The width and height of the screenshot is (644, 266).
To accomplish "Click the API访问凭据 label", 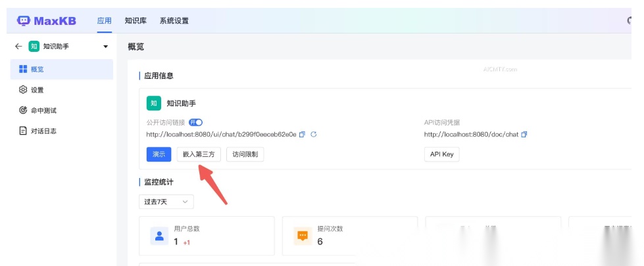I will pyautogui.click(x=442, y=122).
